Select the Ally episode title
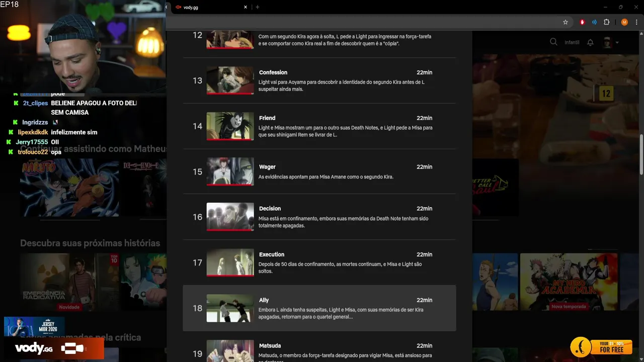Image resolution: width=644 pixels, height=362 pixels. tap(264, 300)
